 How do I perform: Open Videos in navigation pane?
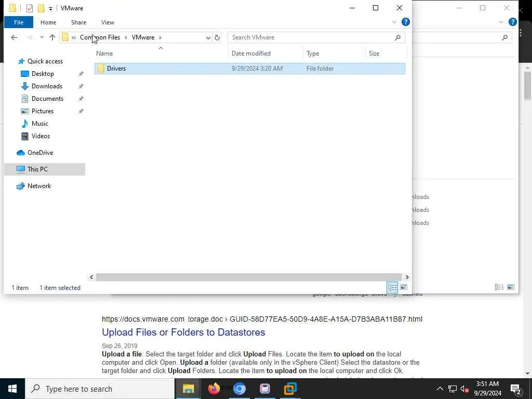[x=41, y=136]
